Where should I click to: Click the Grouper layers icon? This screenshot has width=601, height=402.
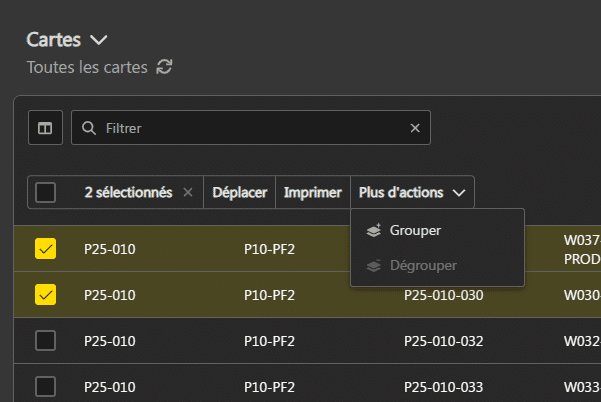373,230
